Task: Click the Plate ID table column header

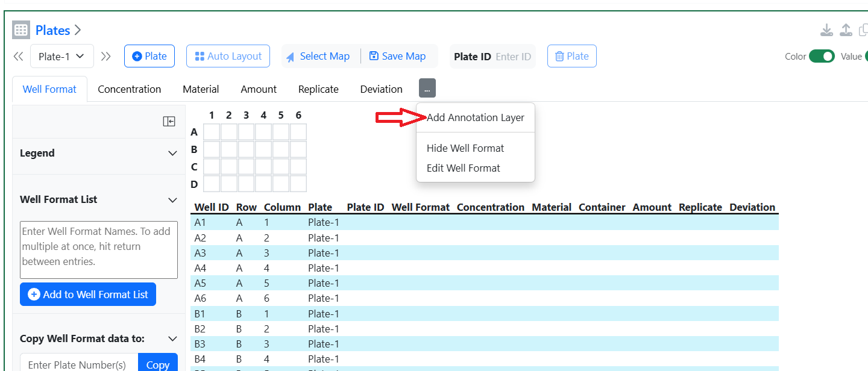Action: click(x=365, y=207)
